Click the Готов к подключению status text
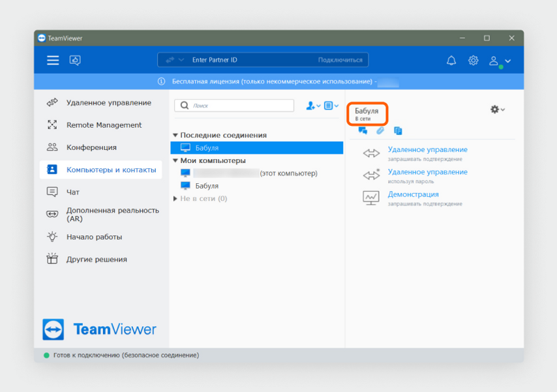The width and height of the screenshot is (557, 392). click(126, 355)
